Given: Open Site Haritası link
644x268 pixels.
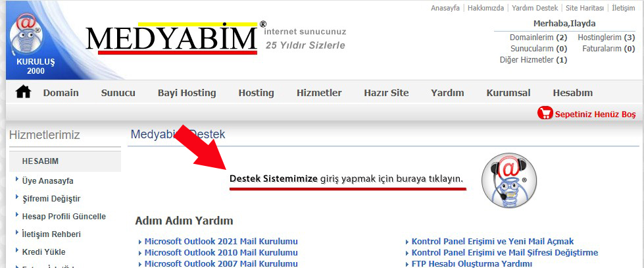Looking at the screenshot, I should [585, 8].
